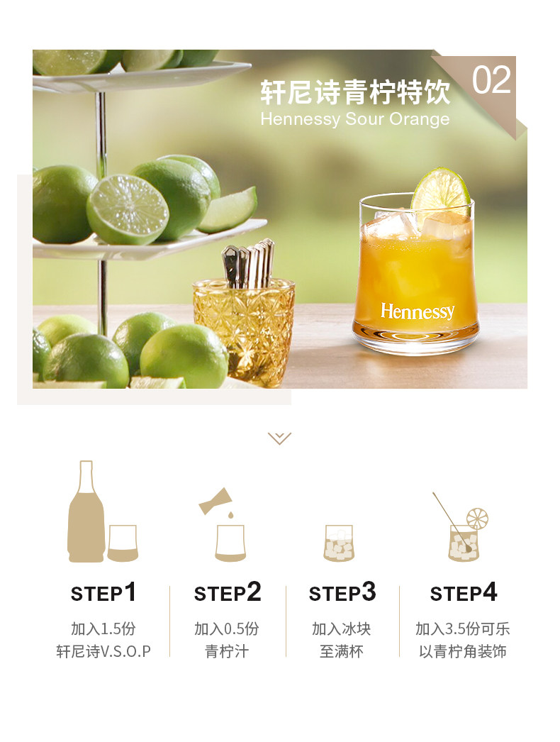
Task: Click the Hennessy Sour Orange subtitle
Action: pyautogui.click(x=354, y=118)
